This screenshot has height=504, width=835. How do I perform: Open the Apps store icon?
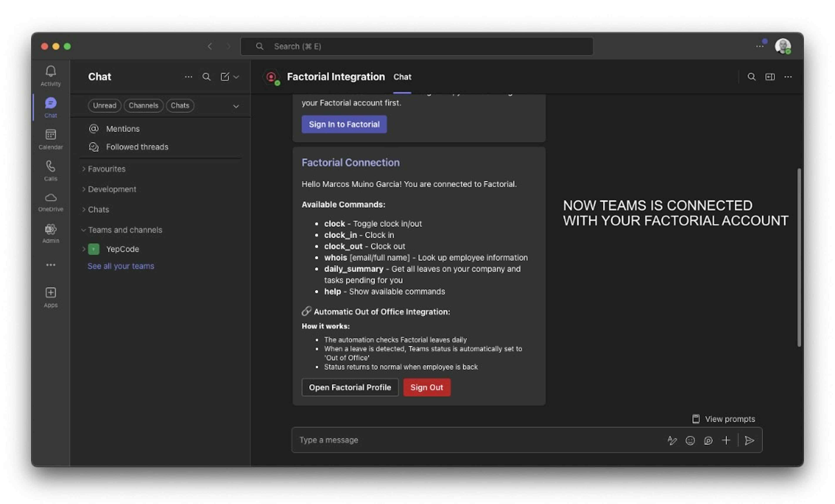point(50,293)
